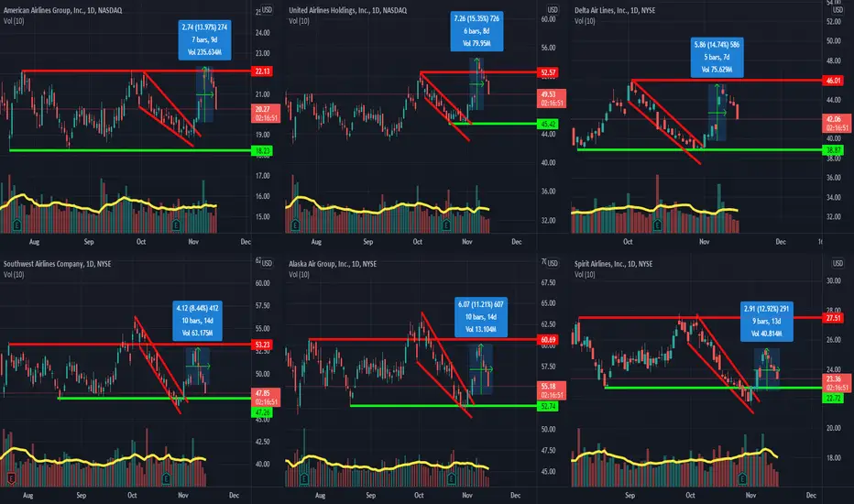Screen dimensions: 854x504
Task: Click the green 18.23 support price label
Action: point(262,150)
